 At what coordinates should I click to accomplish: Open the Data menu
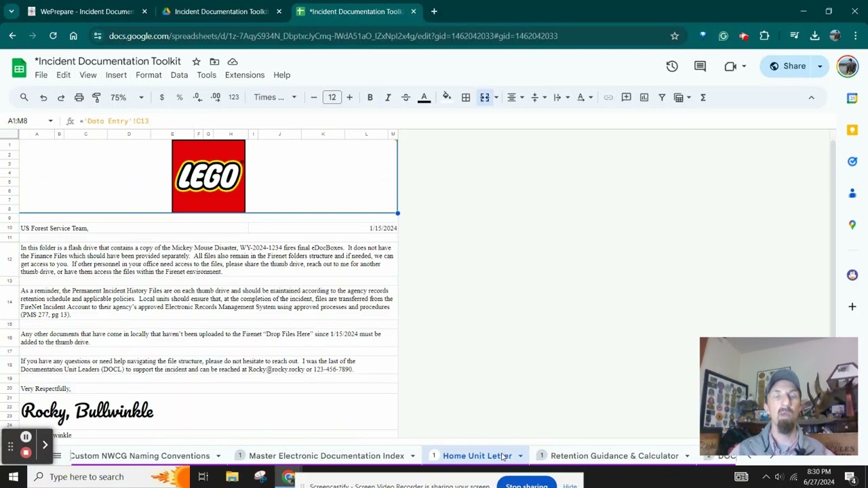(179, 75)
